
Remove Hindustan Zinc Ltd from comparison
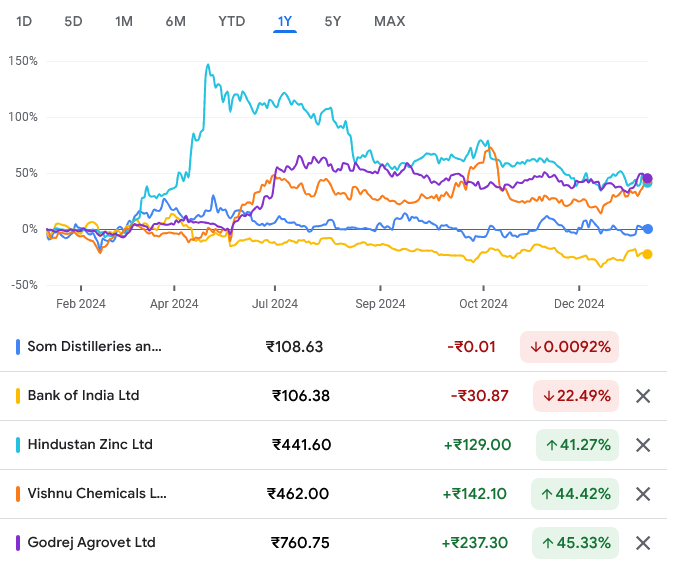(643, 445)
